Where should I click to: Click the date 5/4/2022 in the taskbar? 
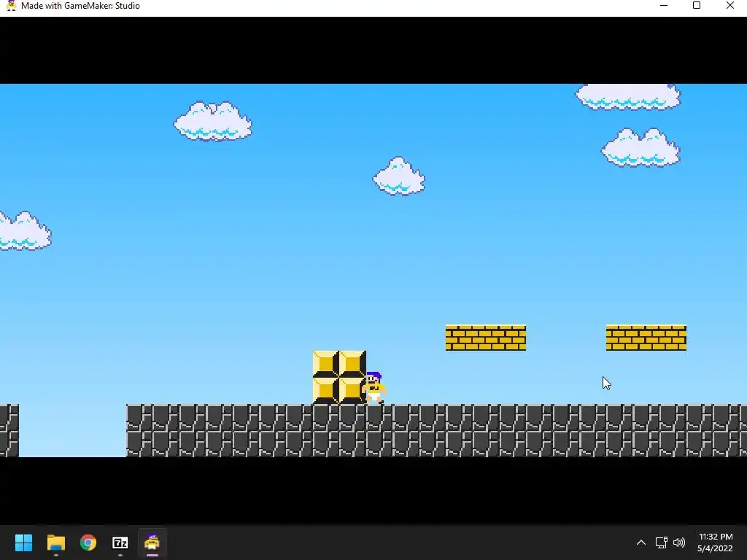(x=715, y=548)
